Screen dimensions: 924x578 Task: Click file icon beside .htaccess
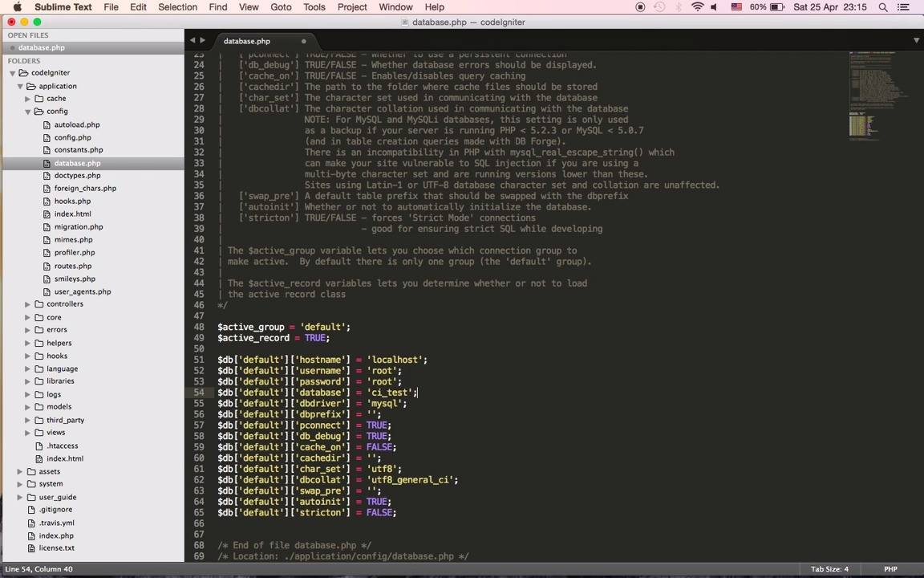[x=39, y=446]
